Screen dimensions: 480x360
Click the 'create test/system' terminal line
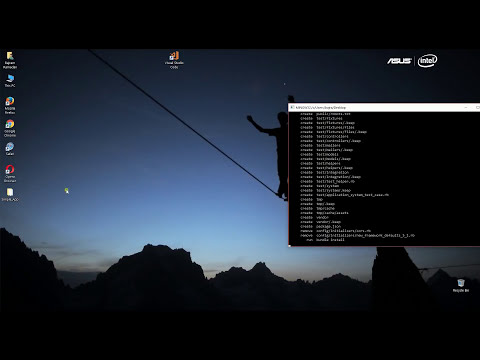tap(319, 186)
